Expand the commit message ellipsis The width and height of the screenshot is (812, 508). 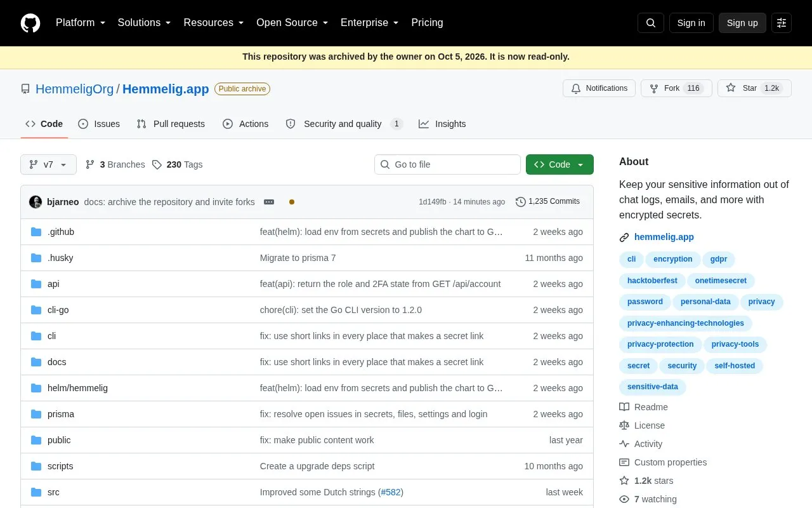coord(269,202)
